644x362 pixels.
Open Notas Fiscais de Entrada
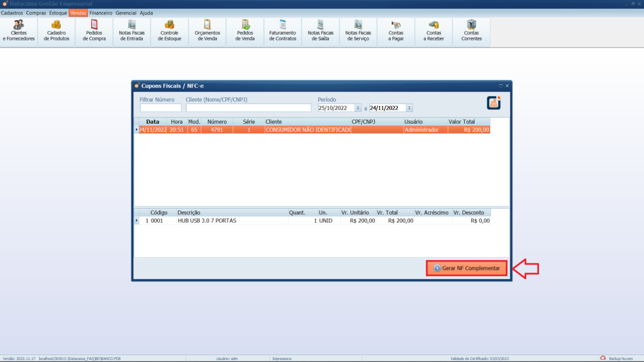tap(132, 31)
